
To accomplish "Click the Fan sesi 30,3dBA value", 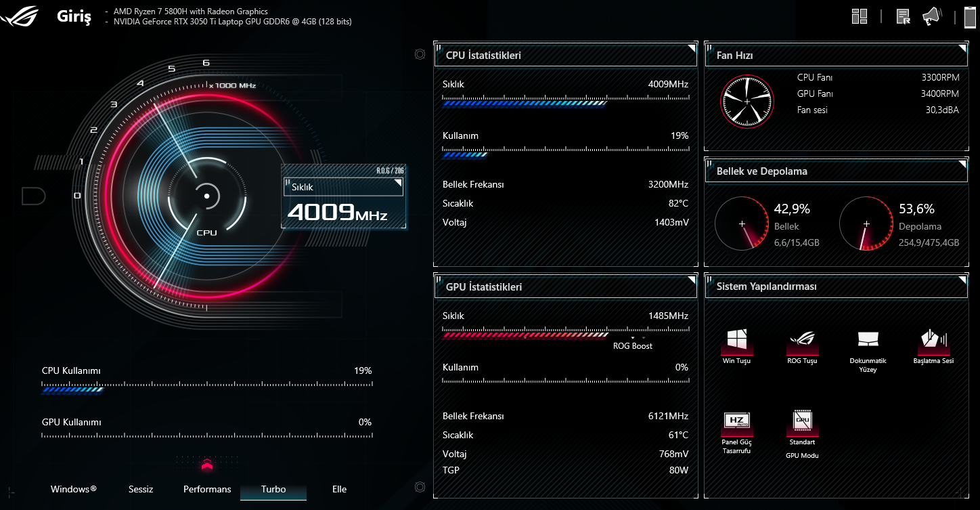I will click(x=942, y=110).
